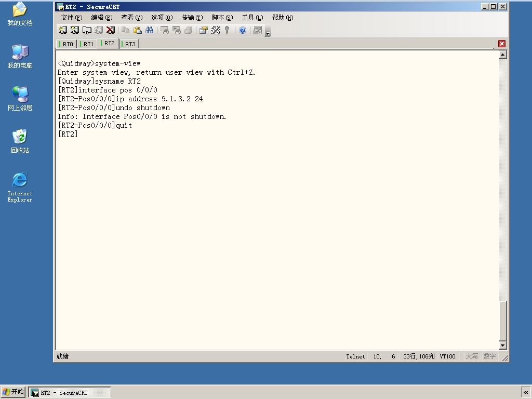Click the Paste clipboard icon
532x399 pixels.
137,30
